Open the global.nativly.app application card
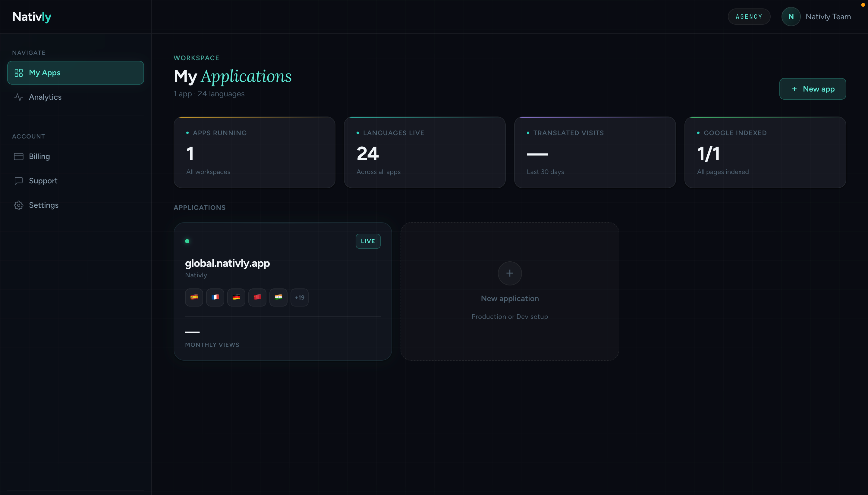Image resolution: width=868 pixels, height=495 pixels. [x=227, y=263]
